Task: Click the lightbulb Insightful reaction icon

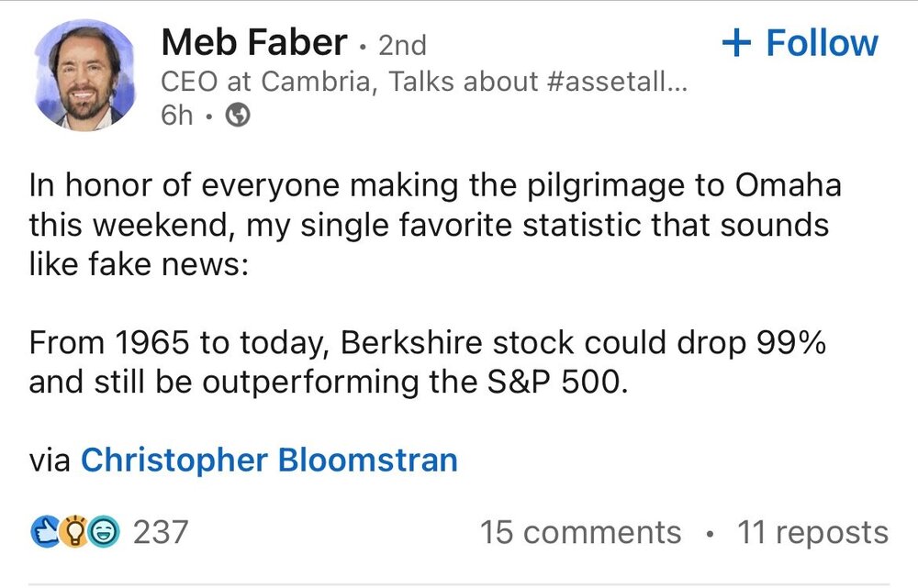Action: click(x=76, y=531)
